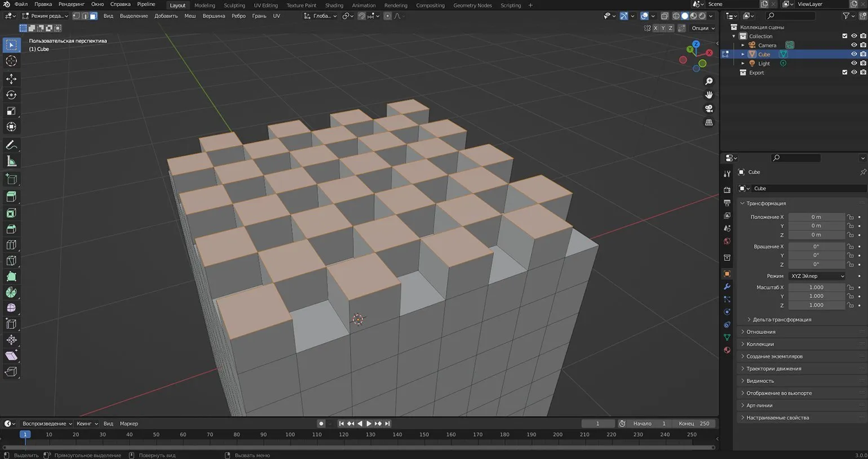
Task: Expand the Видимость panel
Action: coord(760,381)
